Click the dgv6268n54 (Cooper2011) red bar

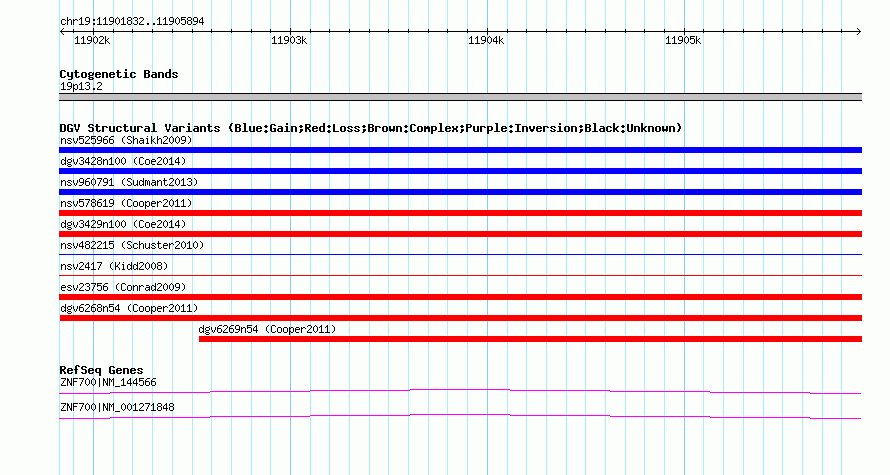point(460,318)
